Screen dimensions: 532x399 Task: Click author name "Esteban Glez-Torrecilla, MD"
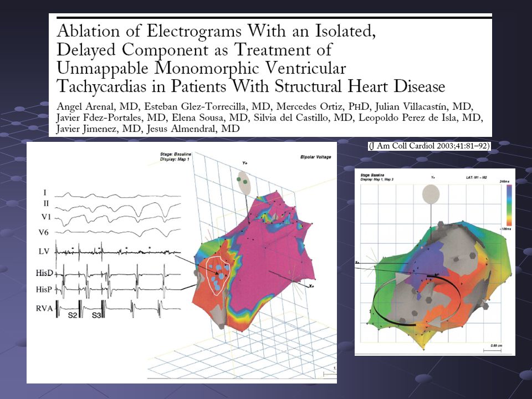tap(207, 106)
